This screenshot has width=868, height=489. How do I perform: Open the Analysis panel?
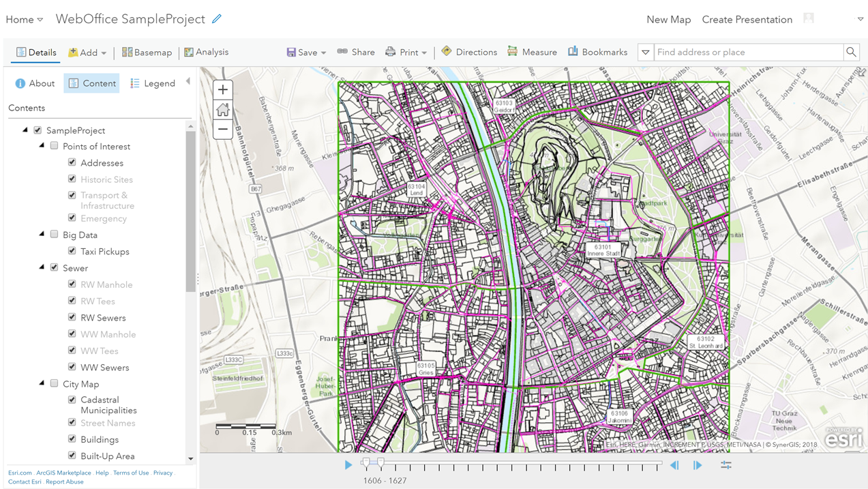[205, 51]
